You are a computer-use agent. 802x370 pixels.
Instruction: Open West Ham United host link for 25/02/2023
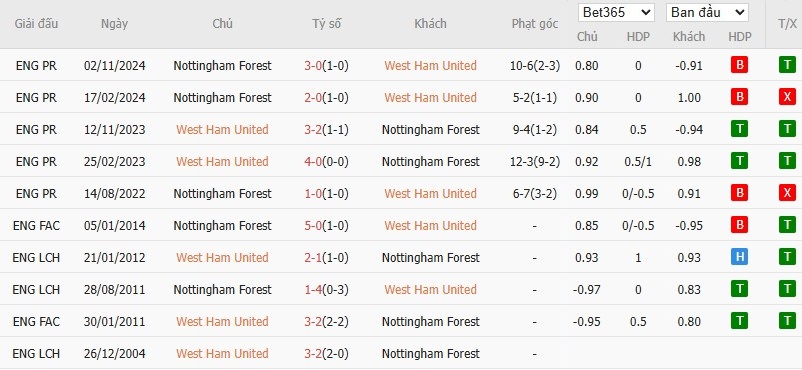222,162
